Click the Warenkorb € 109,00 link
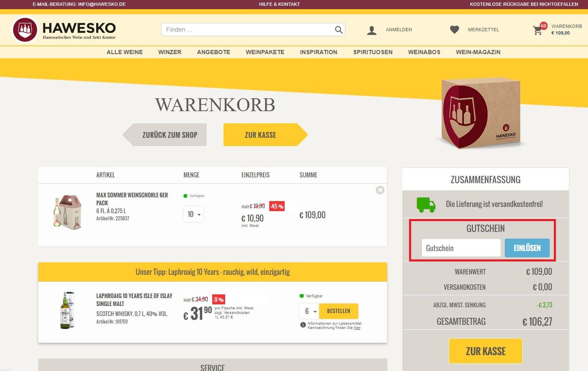This screenshot has height=371, width=588. click(566, 30)
